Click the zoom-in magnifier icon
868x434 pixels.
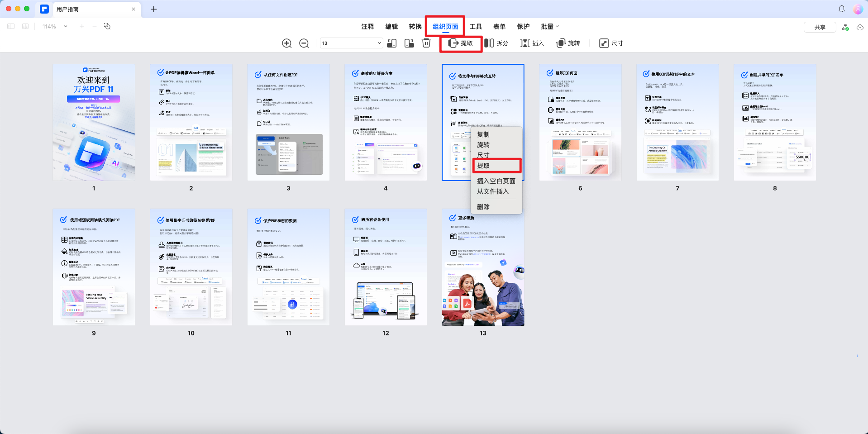(286, 43)
